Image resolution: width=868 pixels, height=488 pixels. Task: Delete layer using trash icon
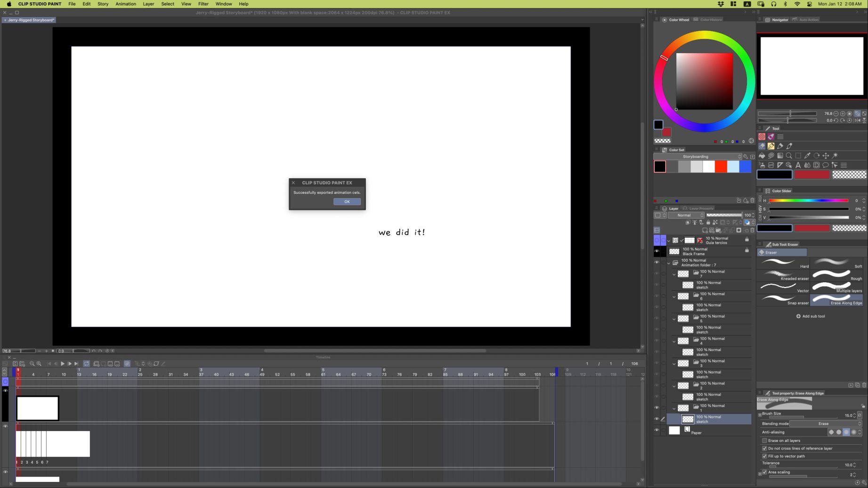tap(752, 230)
